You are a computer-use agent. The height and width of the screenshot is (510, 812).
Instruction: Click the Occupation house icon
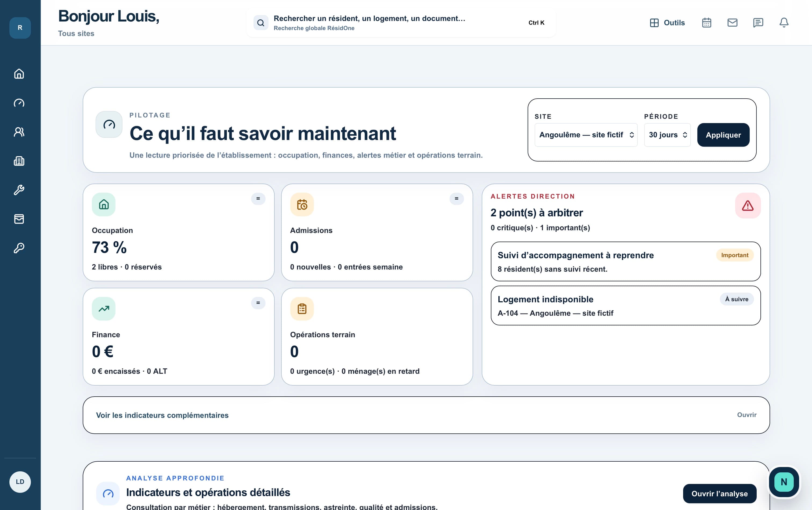click(103, 204)
